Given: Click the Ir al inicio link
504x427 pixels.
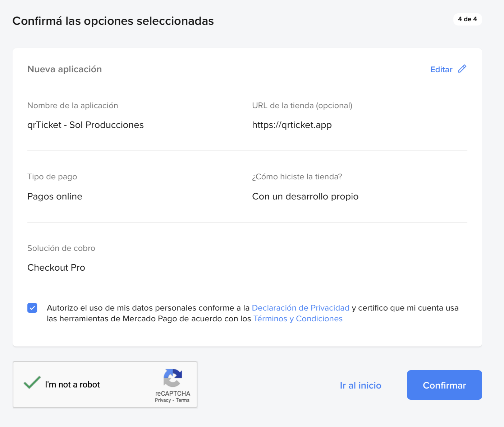Looking at the screenshot, I should (x=361, y=385).
